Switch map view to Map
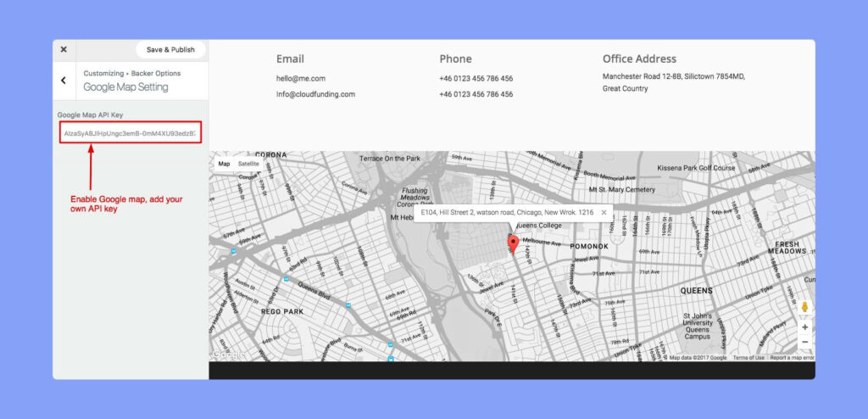Viewport: 868px width, 419px height. 224,164
